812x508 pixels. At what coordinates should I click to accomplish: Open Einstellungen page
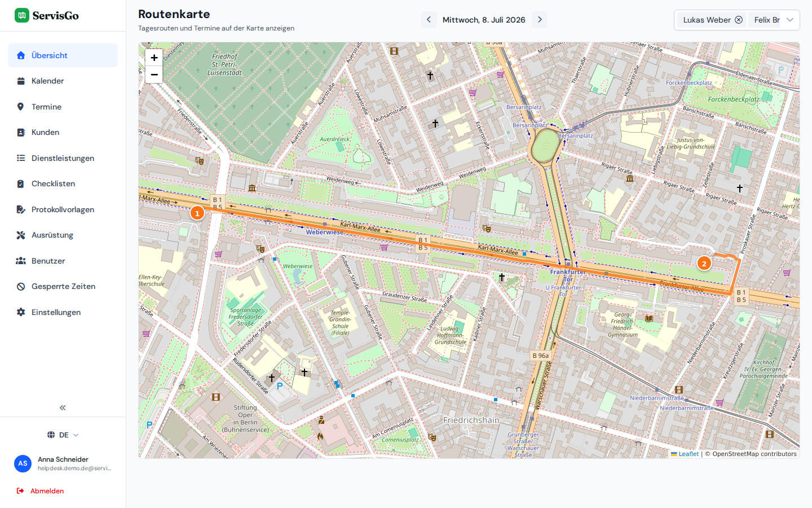click(x=63, y=312)
